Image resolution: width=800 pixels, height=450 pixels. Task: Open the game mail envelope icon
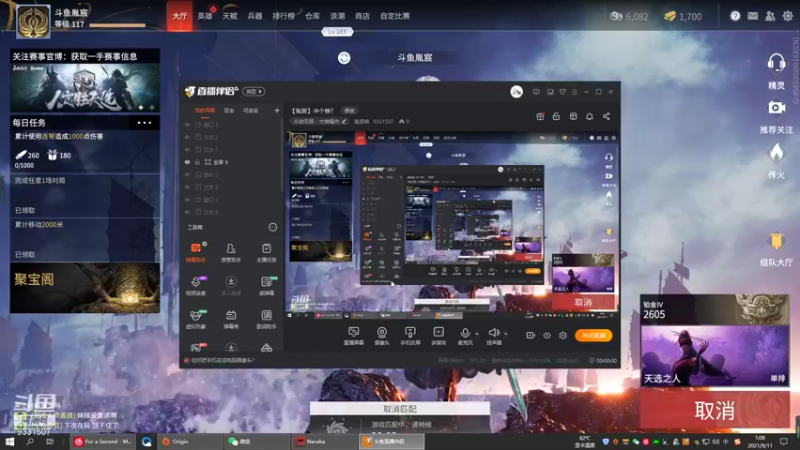pyautogui.click(x=753, y=16)
